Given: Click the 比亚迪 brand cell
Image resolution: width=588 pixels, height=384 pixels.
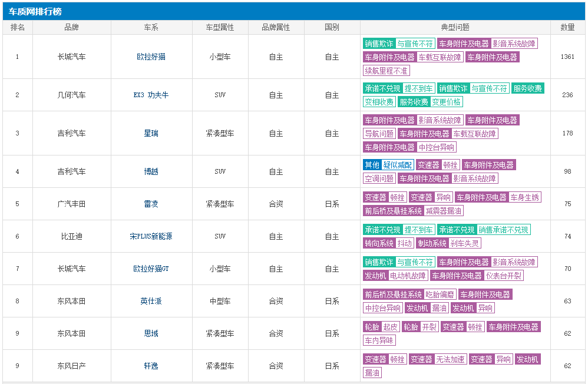Looking at the screenshot, I should [x=72, y=236].
